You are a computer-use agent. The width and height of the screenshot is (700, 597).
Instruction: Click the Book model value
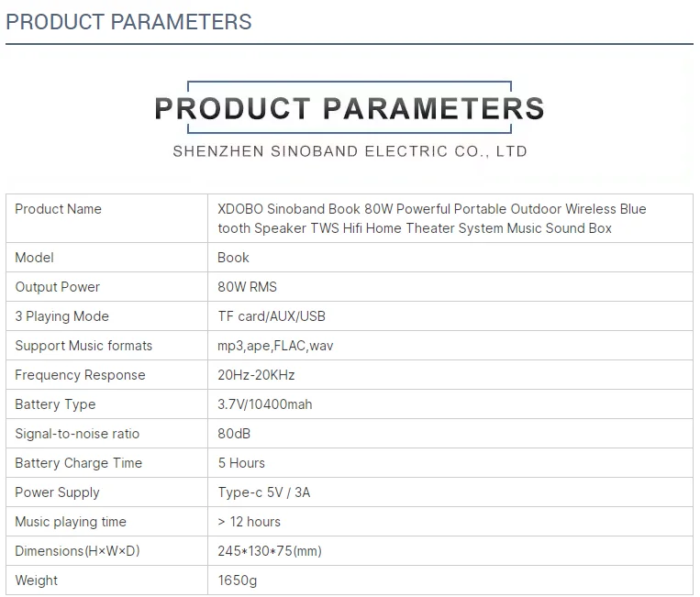233,258
